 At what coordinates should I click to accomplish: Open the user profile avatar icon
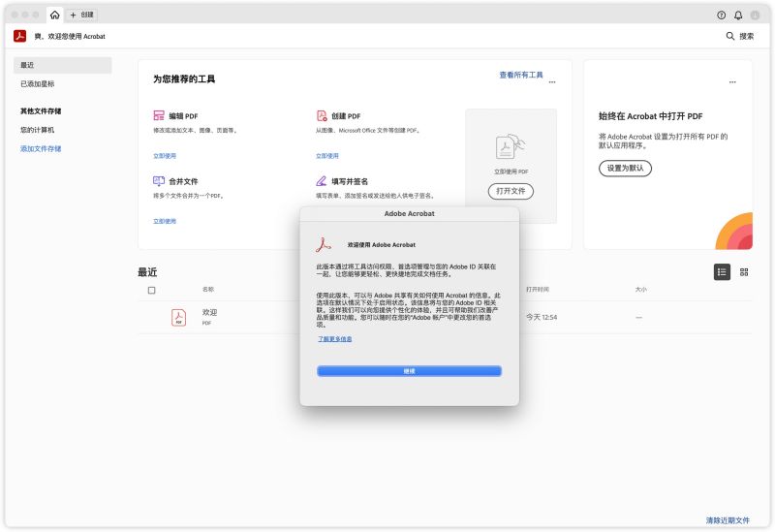[755, 16]
